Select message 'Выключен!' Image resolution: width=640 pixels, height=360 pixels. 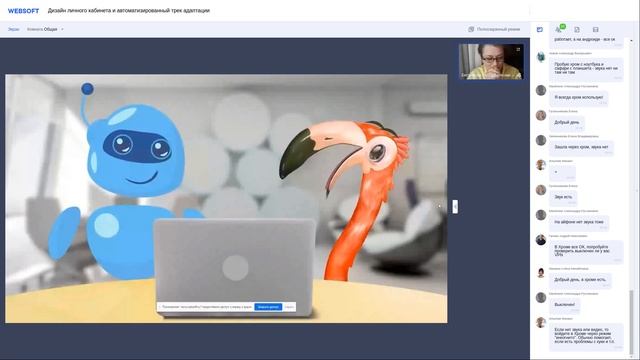click(x=564, y=305)
